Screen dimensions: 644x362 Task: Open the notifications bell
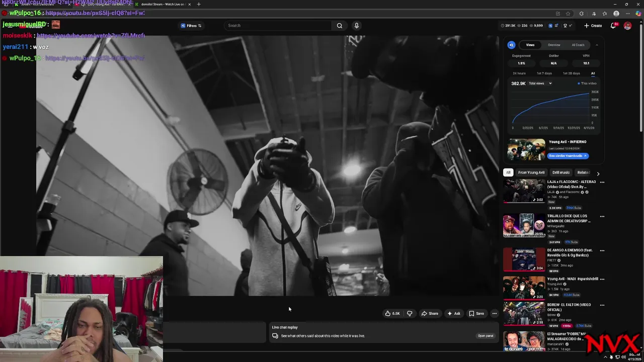613,26
